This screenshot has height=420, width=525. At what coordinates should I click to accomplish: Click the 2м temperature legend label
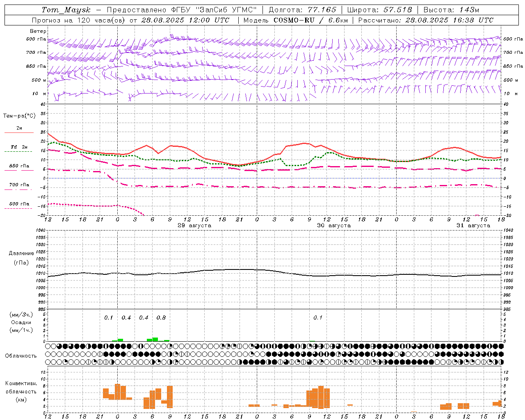pyautogui.click(x=19, y=128)
